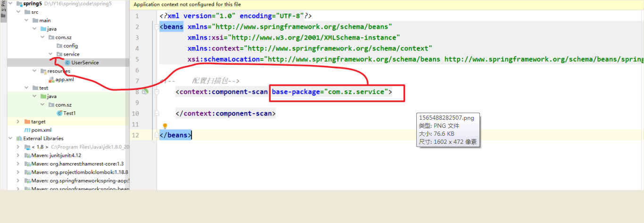
Task: Expand Maven: junit:junit:4.12 library node
Action: (x=18, y=156)
